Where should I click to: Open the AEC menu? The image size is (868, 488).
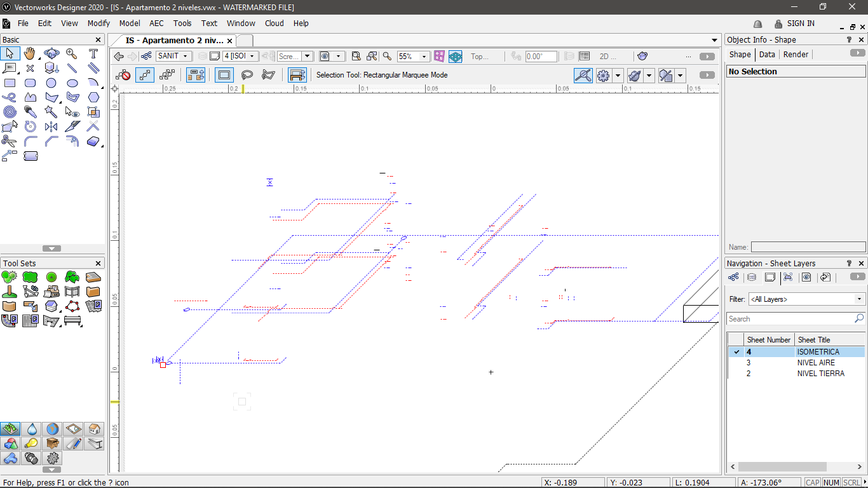tap(156, 24)
